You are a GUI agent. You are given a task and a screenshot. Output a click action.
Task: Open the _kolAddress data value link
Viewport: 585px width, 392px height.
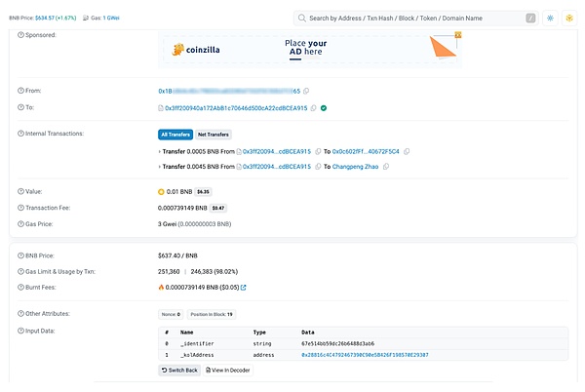[x=365, y=355]
